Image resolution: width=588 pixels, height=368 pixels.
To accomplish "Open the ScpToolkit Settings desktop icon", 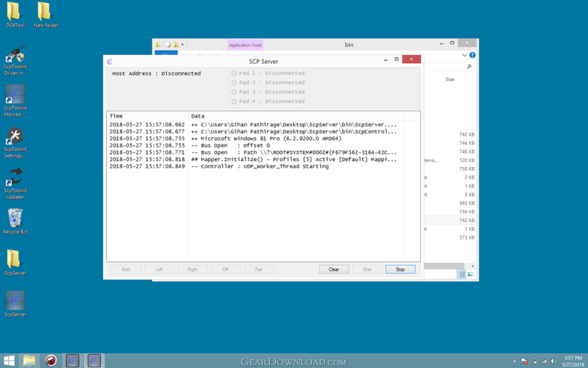I will [x=15, y=142].
